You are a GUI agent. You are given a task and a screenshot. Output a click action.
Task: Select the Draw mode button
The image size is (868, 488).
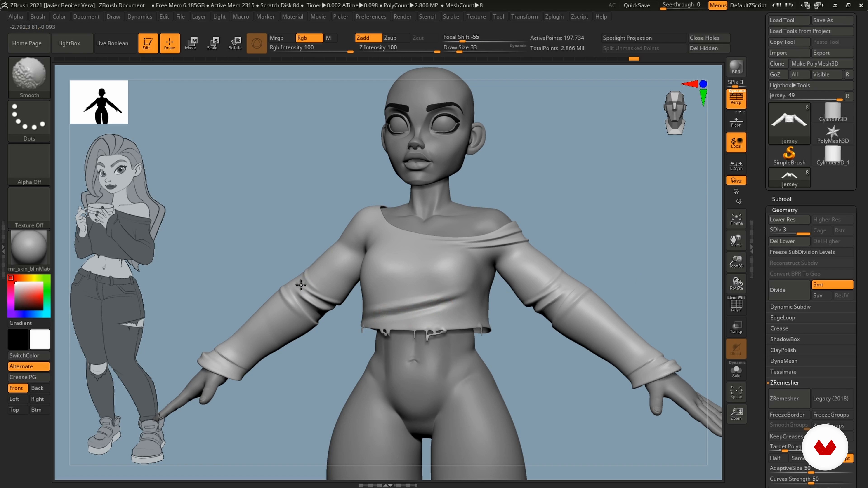(x=170, y=43)
